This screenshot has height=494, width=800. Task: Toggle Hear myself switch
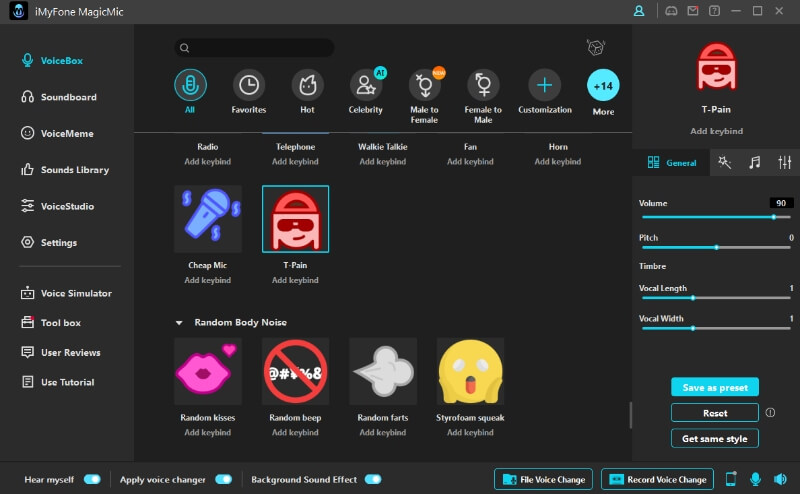(x=92, y=479)
